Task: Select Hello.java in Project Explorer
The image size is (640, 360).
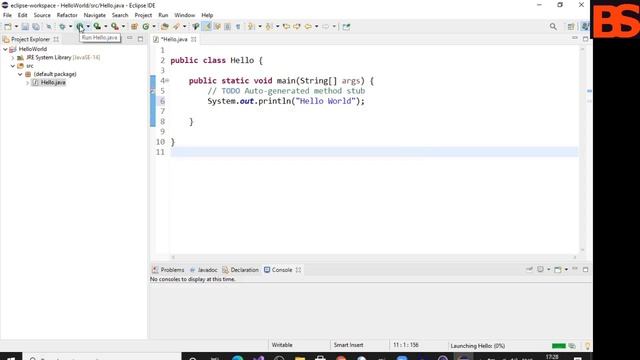Action: [x=53, y=82]
